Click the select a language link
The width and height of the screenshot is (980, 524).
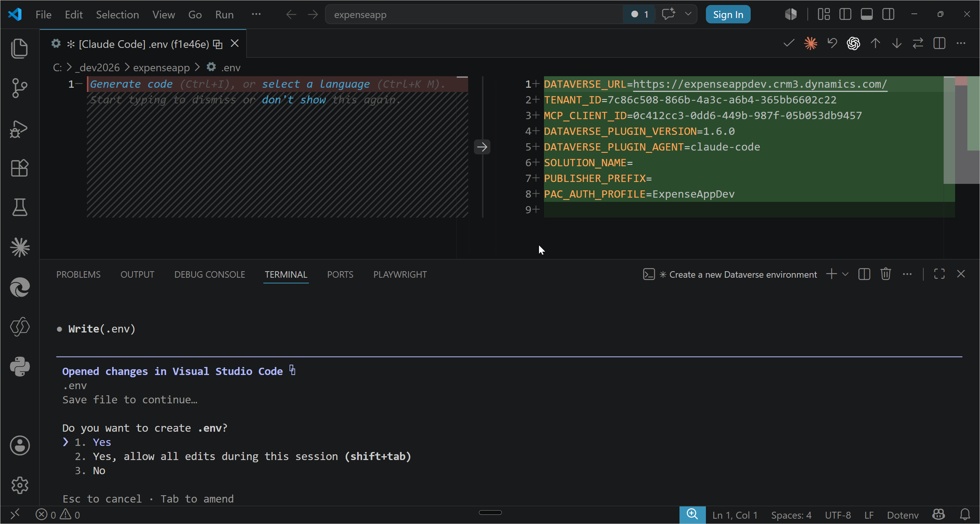point(315,84)
